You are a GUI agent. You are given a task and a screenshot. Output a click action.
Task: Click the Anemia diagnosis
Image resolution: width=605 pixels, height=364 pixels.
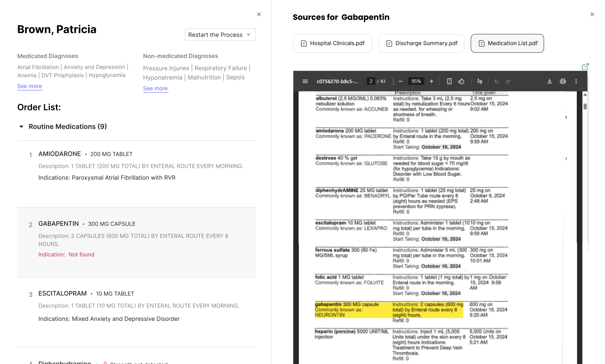27,75
